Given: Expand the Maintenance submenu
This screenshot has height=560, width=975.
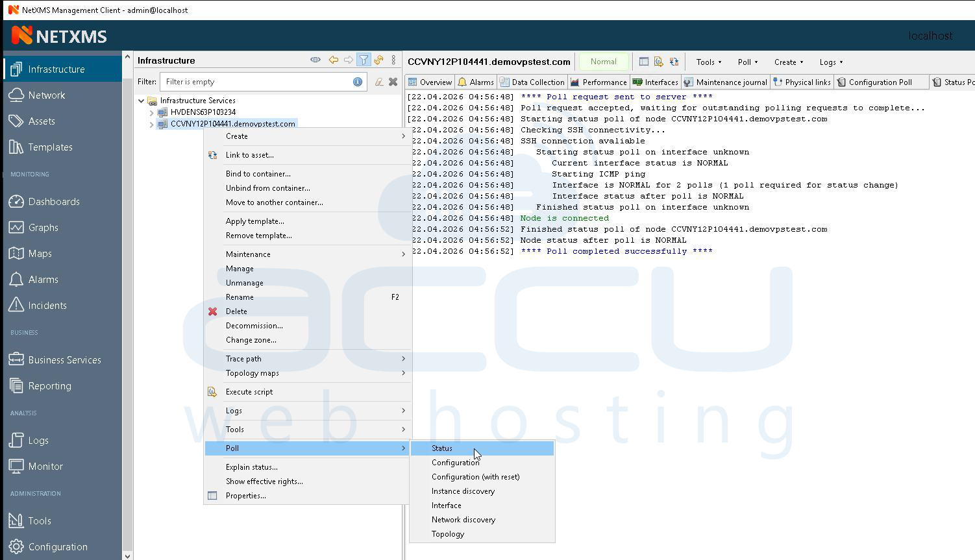Looking at the screenshot, I should pos(307,254).
